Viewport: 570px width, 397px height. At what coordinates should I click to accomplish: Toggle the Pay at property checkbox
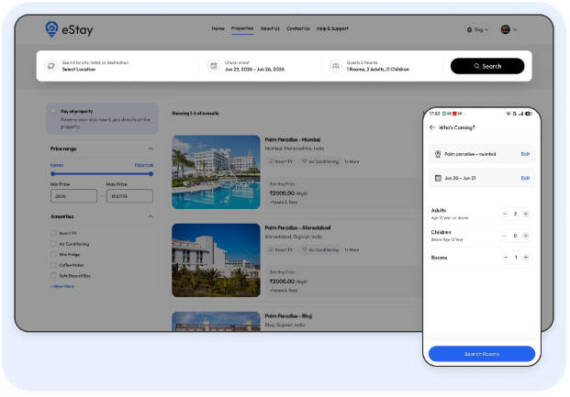pos(54,111)
